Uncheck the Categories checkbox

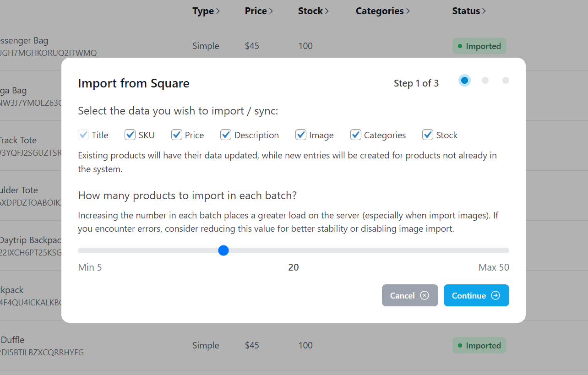click(356, 135)
